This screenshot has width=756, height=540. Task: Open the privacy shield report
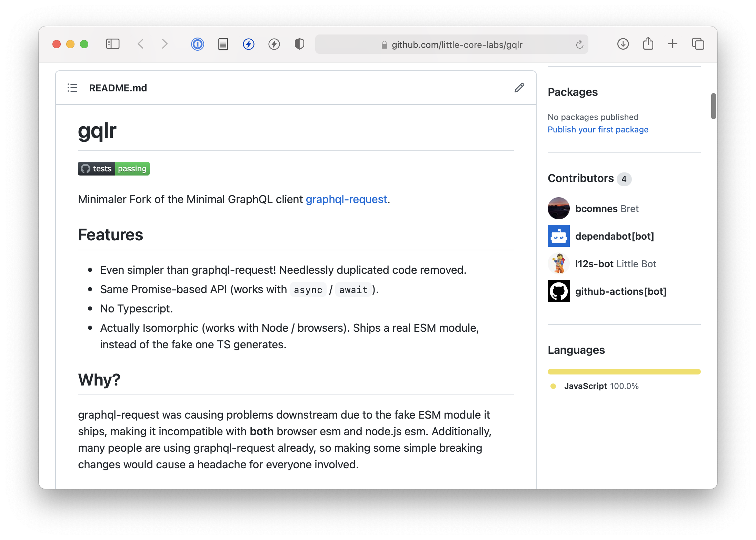tap(299, 44)
